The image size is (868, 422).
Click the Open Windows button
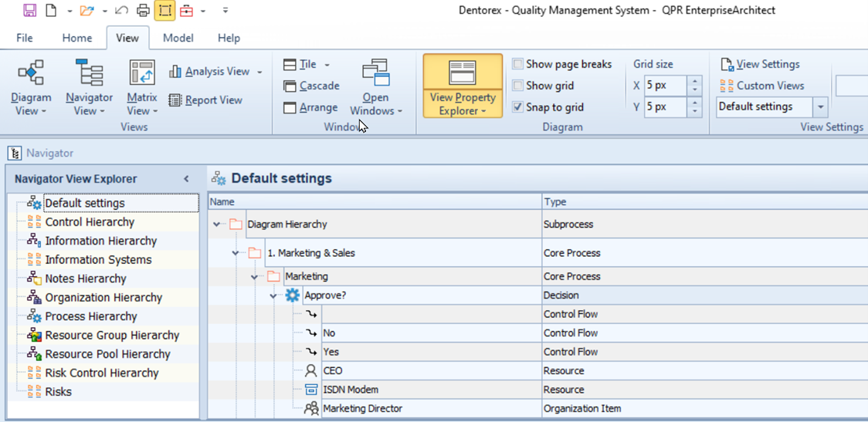[376, 89]
